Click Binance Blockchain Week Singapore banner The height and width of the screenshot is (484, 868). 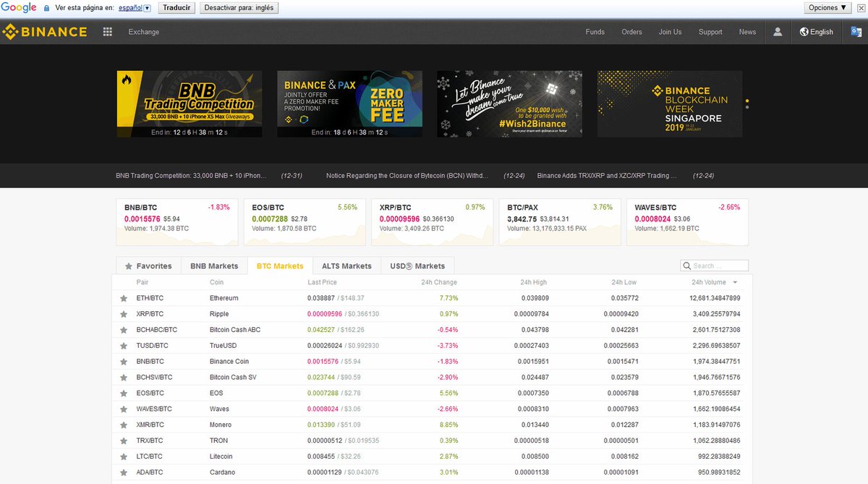click(x=670, y=103)
